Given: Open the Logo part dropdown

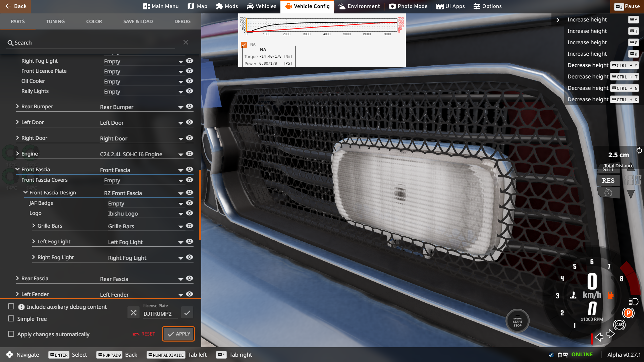Looking at the screenshot, I should 180,214.
